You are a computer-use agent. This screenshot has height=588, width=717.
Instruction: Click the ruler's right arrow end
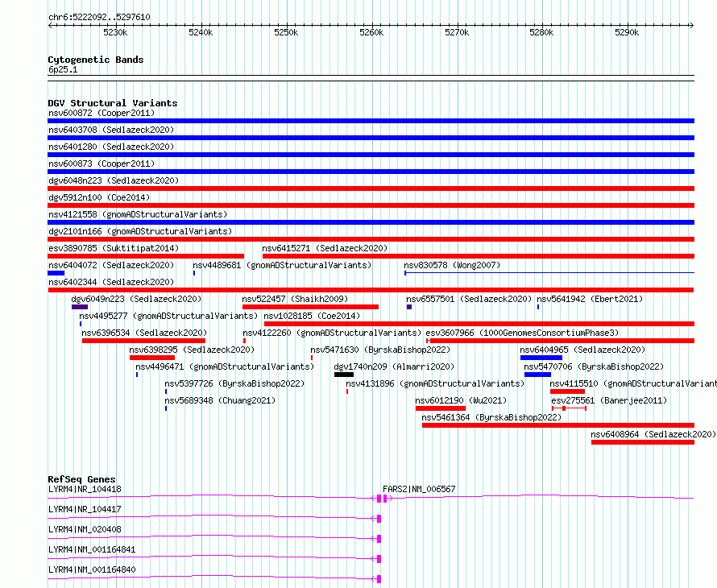click(x=692, y=26)
